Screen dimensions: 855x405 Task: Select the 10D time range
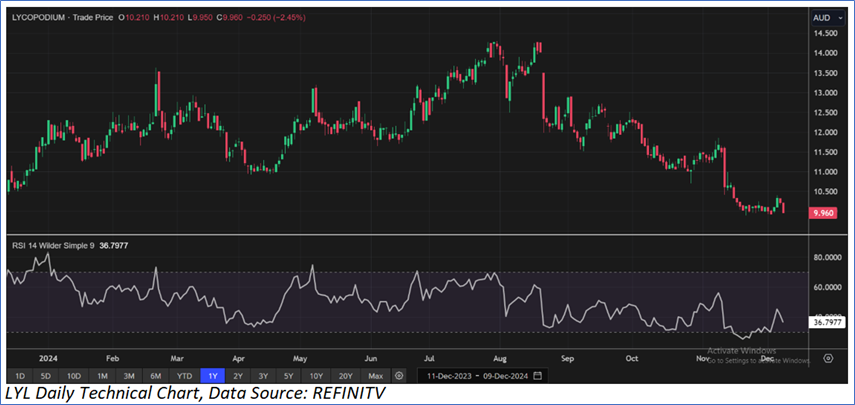[74, 375]
